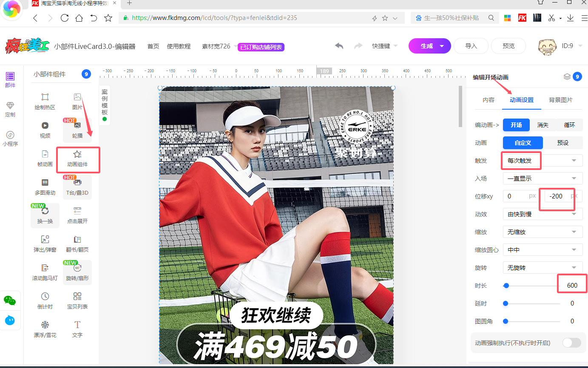Add the 倒计时 countdown component
588x368 pixels.
pyautogui.click(x=45, y=301)
